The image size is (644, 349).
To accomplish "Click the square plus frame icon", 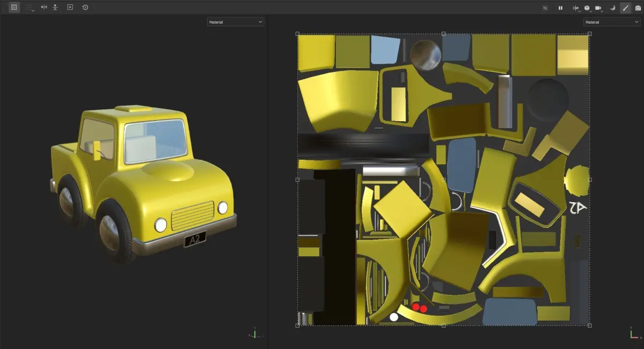I will click(x=70, y=8).
